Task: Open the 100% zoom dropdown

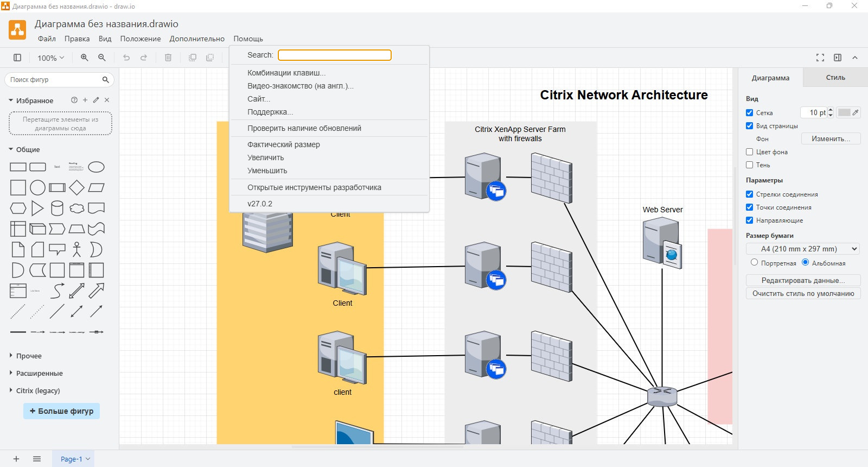Action: tap(50, 58)
